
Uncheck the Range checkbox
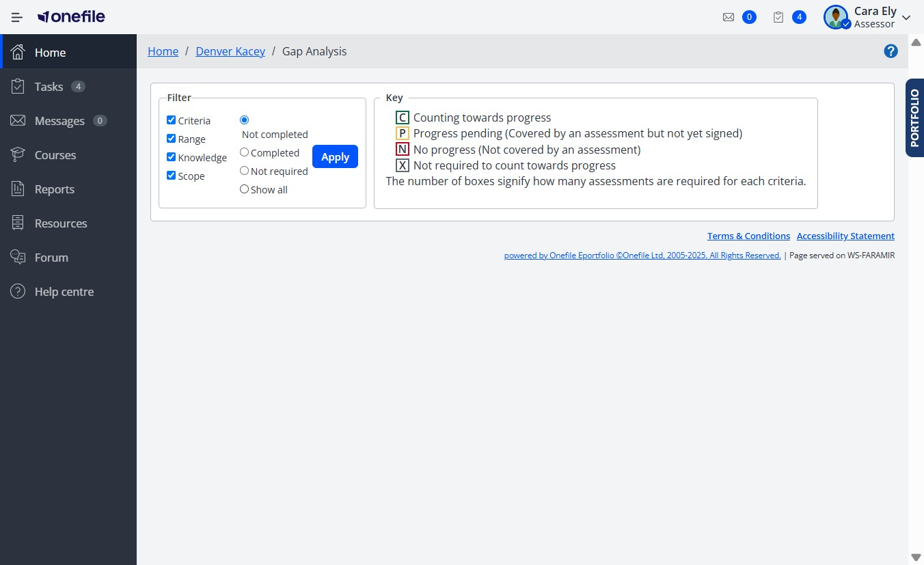(x=172, y=139)
